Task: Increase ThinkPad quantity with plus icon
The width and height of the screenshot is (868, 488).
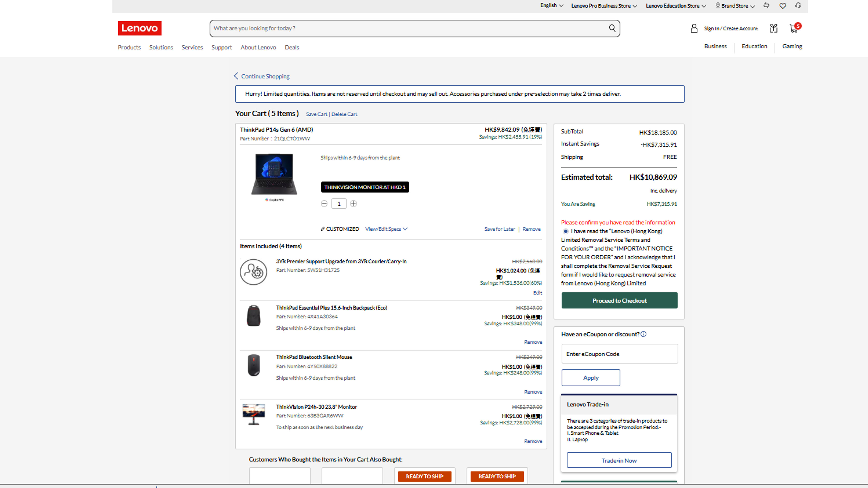Action: [353, 203]
